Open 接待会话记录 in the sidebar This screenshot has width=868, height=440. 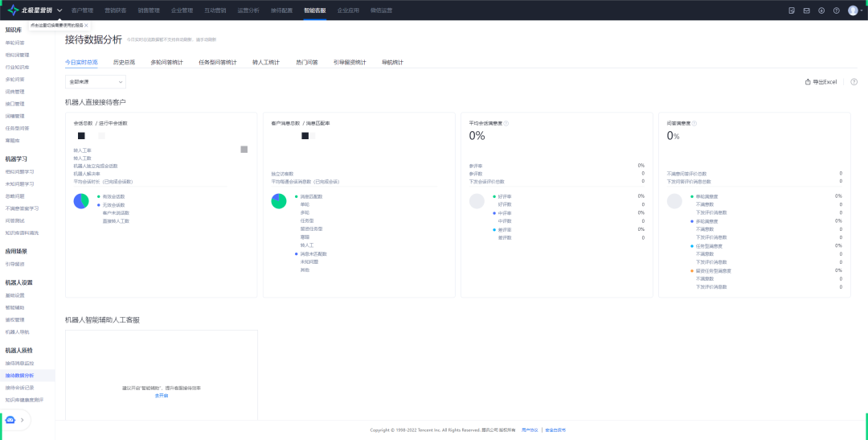tap(20, 388)
